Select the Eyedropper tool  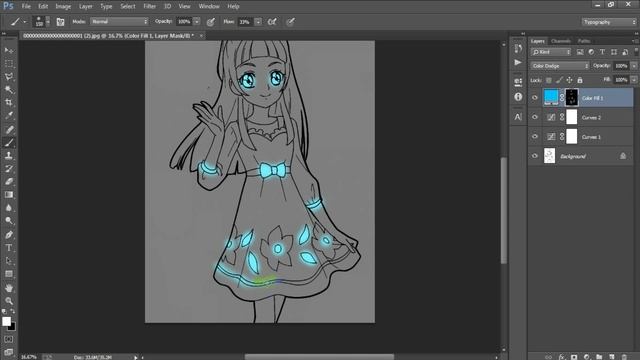(9, 116)
